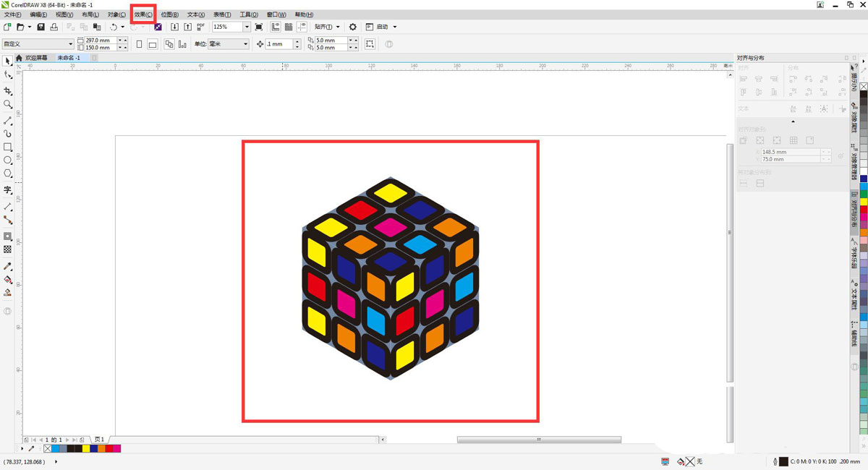This screenshot has height=470, width=868.
Task: Switch page to landscape orientation
Action: pyautogui.click(x=153, y=44)
